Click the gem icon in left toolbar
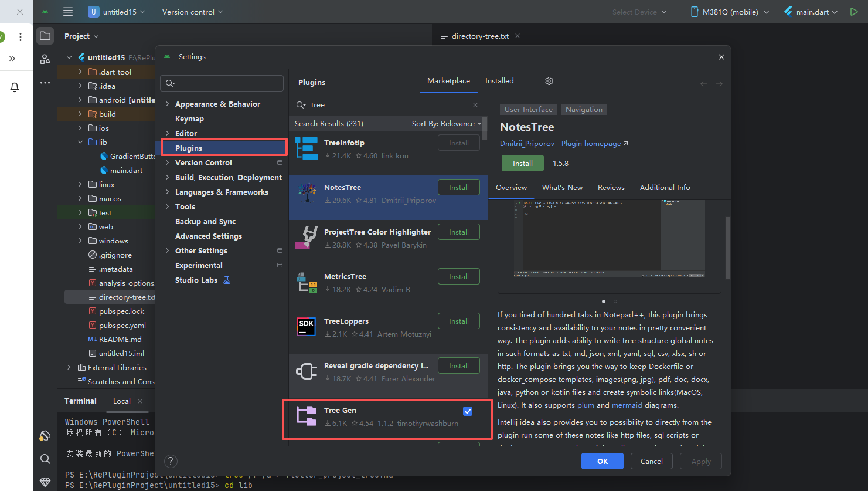868x491 pixels. coord(45,482)
